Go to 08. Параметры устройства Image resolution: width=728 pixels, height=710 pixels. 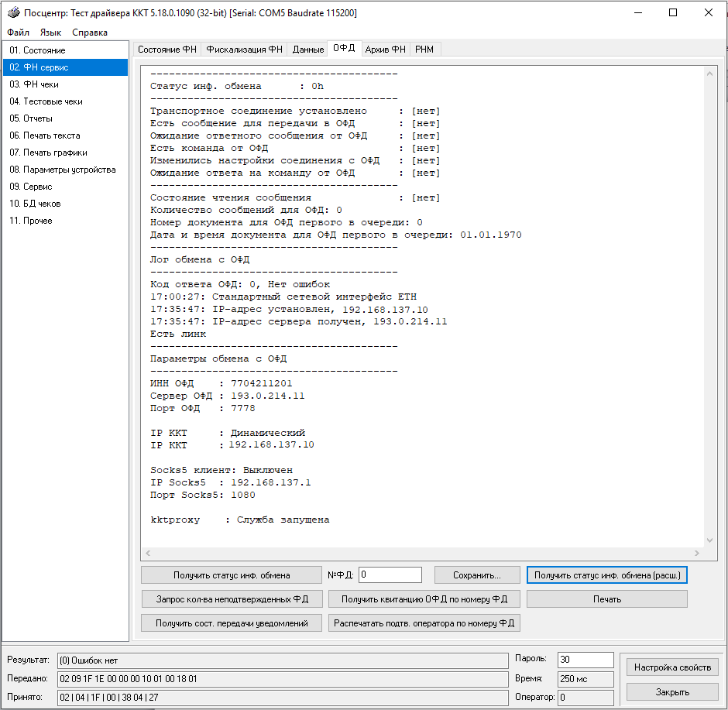pyautogui.click(x=62, y=170)
